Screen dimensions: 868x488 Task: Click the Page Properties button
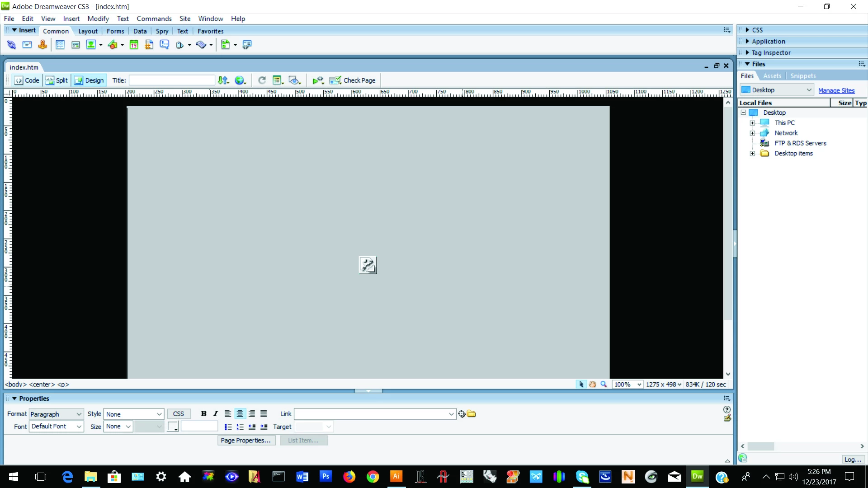(245, 441)
